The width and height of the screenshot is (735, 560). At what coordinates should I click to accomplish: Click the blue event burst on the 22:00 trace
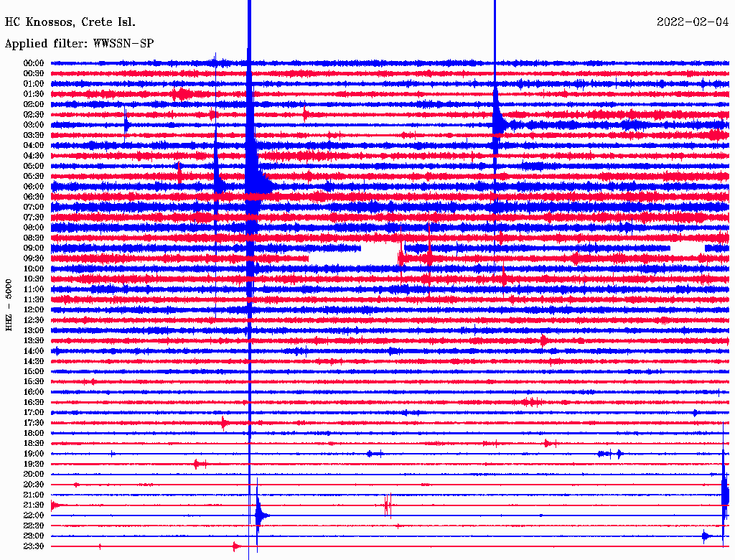click(261, 515)
